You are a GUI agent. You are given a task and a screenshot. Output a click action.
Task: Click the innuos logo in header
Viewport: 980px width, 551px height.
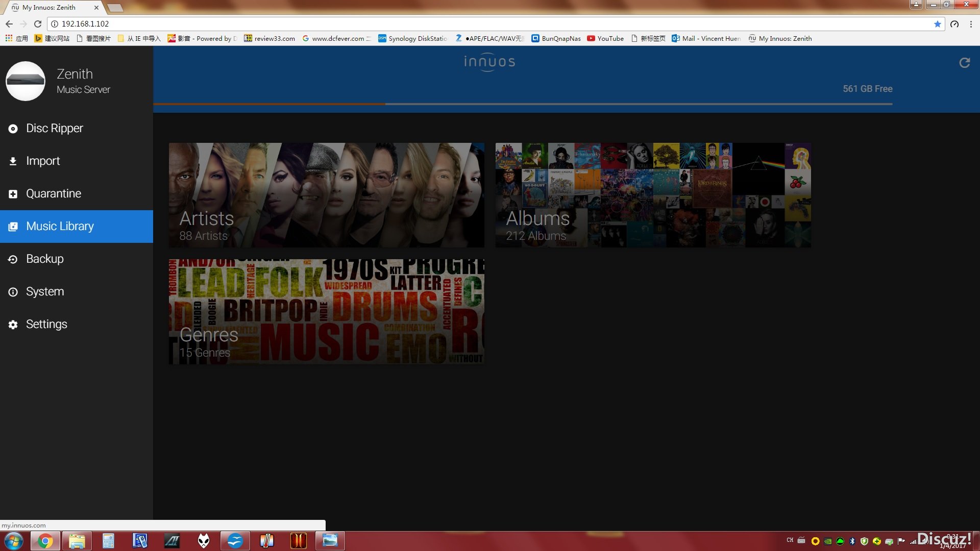(x=489, y=62)
